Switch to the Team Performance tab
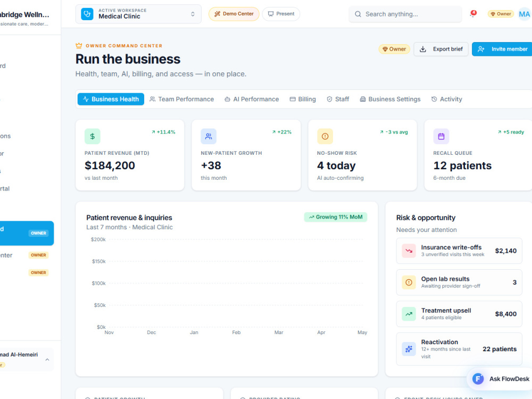 (x=182, y=99)
